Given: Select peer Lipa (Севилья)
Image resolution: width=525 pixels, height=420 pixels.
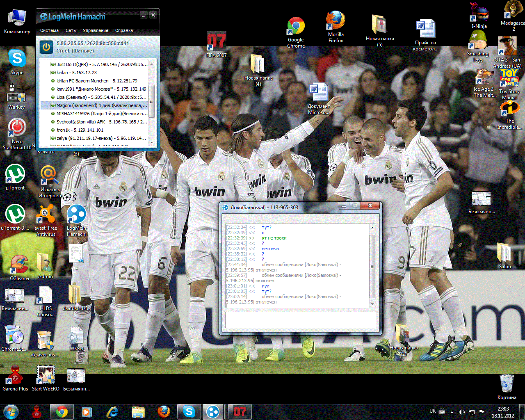Looking at the screenshot, I should coord(94,97).
